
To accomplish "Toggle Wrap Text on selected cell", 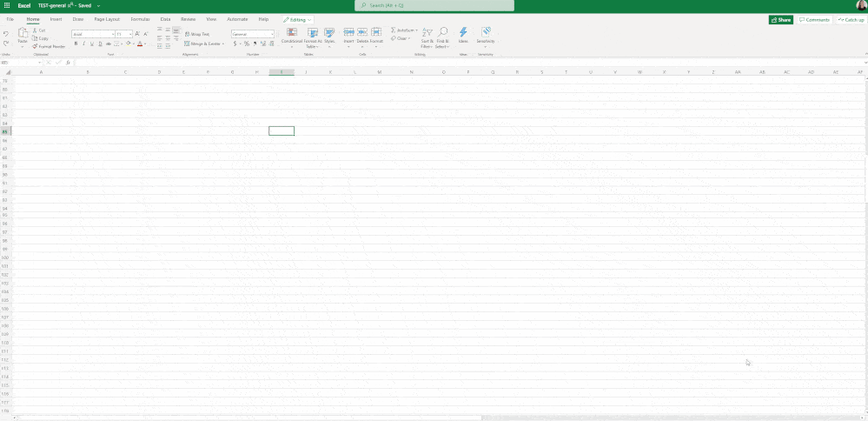I will click(x=196, y=34).
